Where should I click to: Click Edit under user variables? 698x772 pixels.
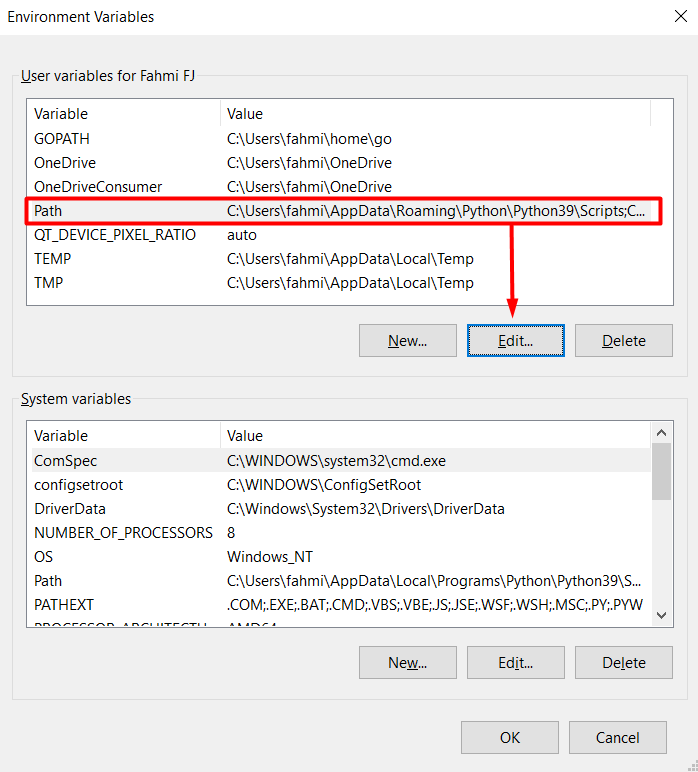(x=515, y=341)
